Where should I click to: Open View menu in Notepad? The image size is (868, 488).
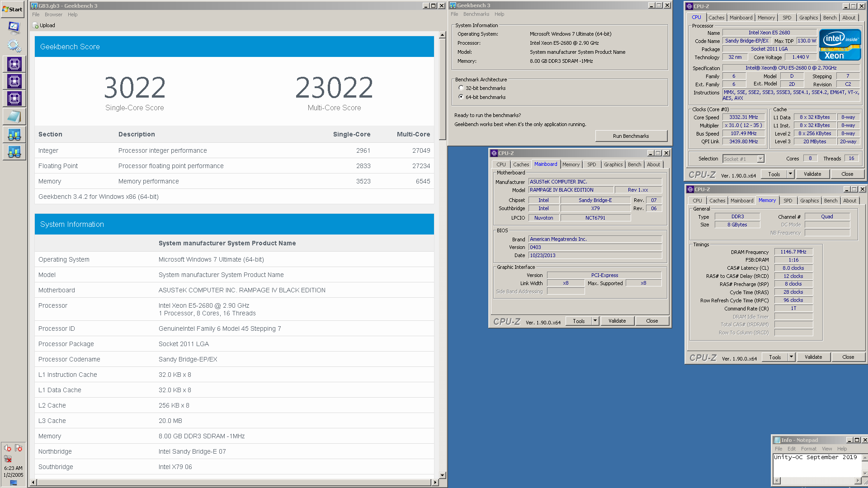point(826,449)
